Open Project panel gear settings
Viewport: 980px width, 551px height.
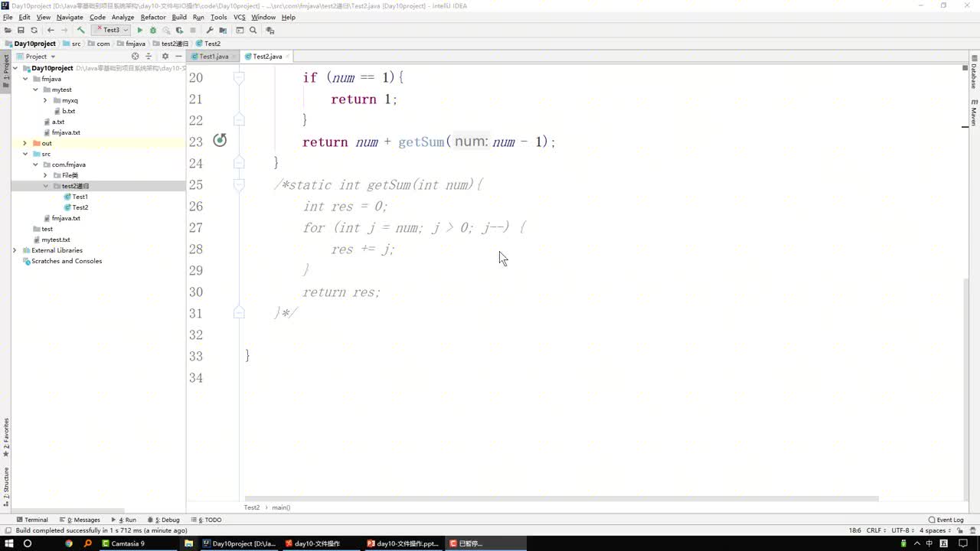point(165,57)
